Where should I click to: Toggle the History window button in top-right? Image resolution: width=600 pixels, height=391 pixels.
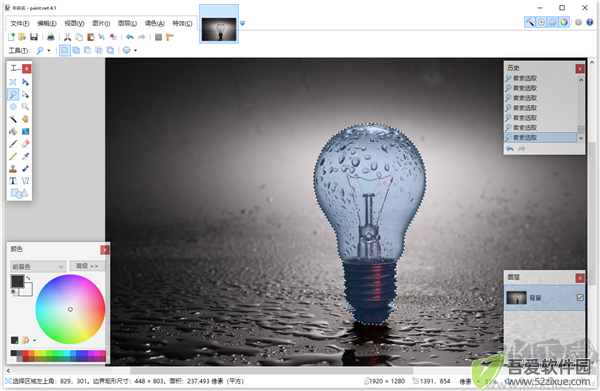point(541,22)
